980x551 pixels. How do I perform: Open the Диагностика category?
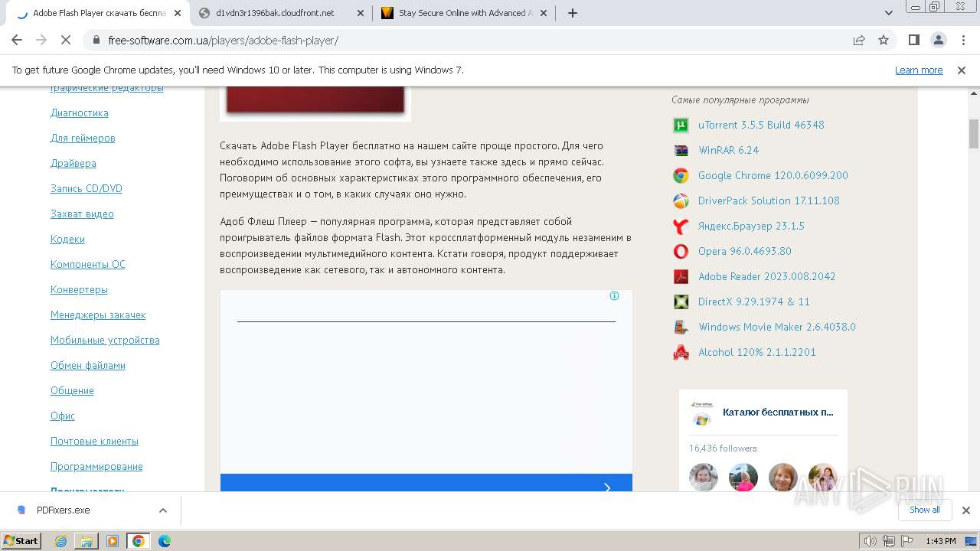[80, 113]
